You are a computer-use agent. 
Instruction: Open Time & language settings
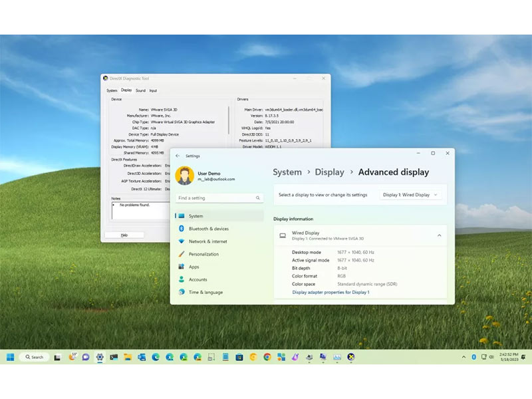[x=219, y=292]
